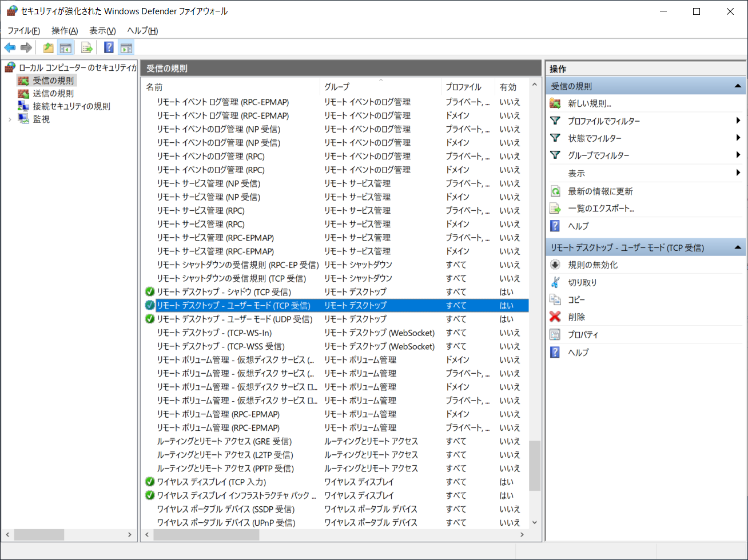Screen dimensions: 748x560
Task: Collapse the リモート デスクトップ - ユーザー モード action group
Action: pyautogui.click(x=738, y=247)
